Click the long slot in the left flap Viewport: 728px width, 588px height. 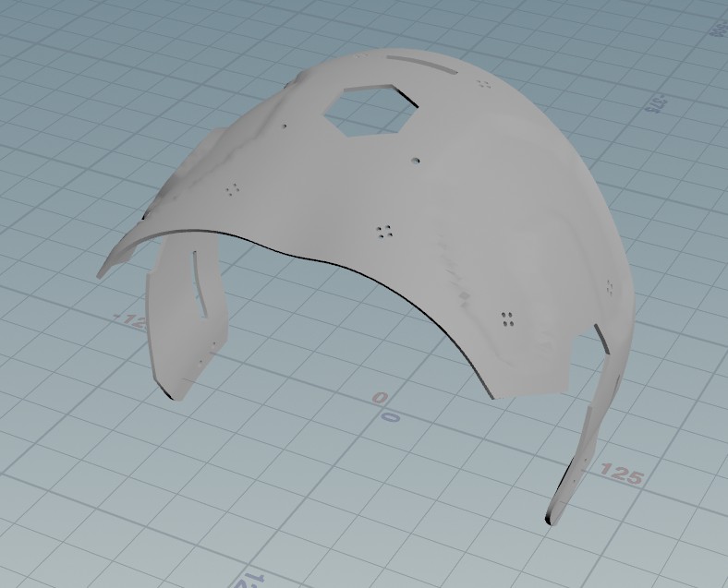(x=197, y=283)
